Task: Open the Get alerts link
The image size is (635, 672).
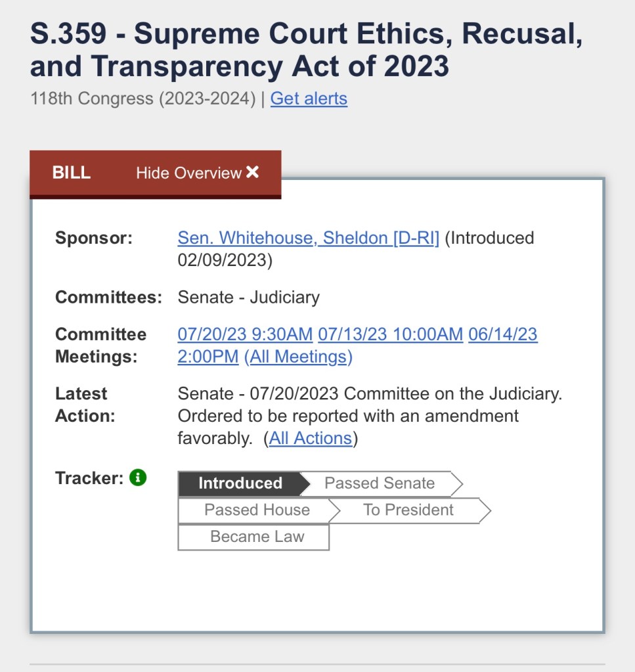Action: (309, 99)
